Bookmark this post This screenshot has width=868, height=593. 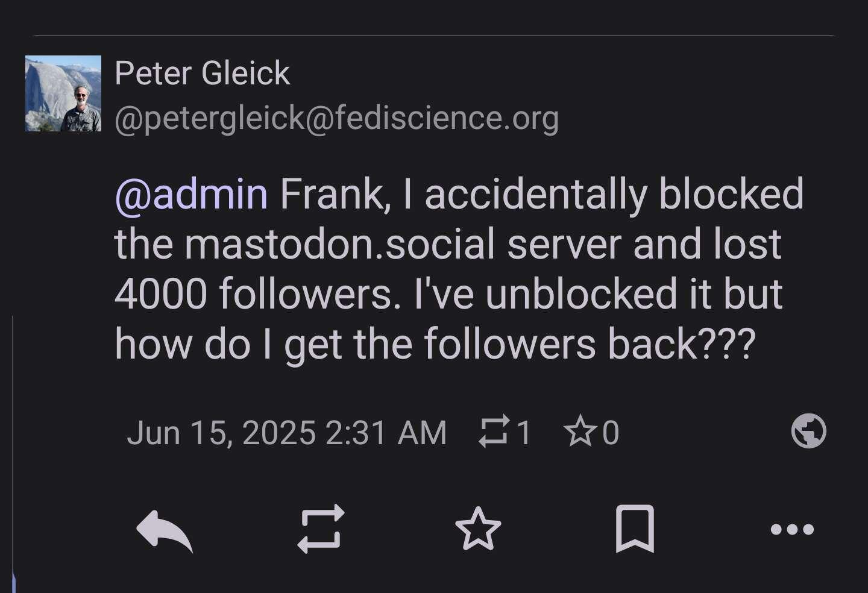(x=635, y=529)
